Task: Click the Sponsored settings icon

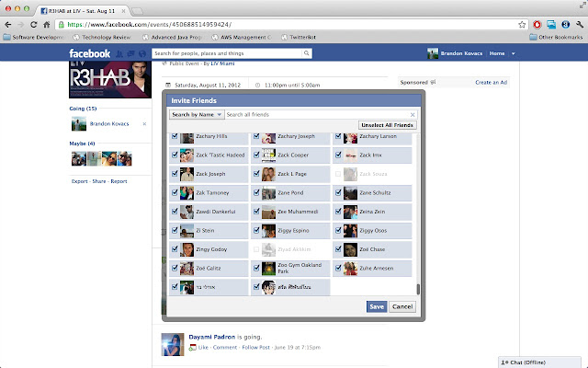Action: pyautogui.click(x=433, y=82)
